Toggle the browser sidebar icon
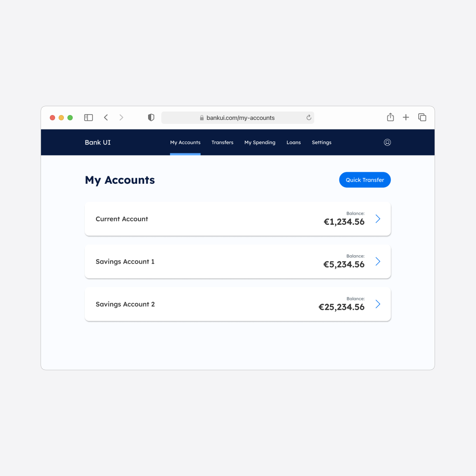476x476 pixels. coord(88,117)
